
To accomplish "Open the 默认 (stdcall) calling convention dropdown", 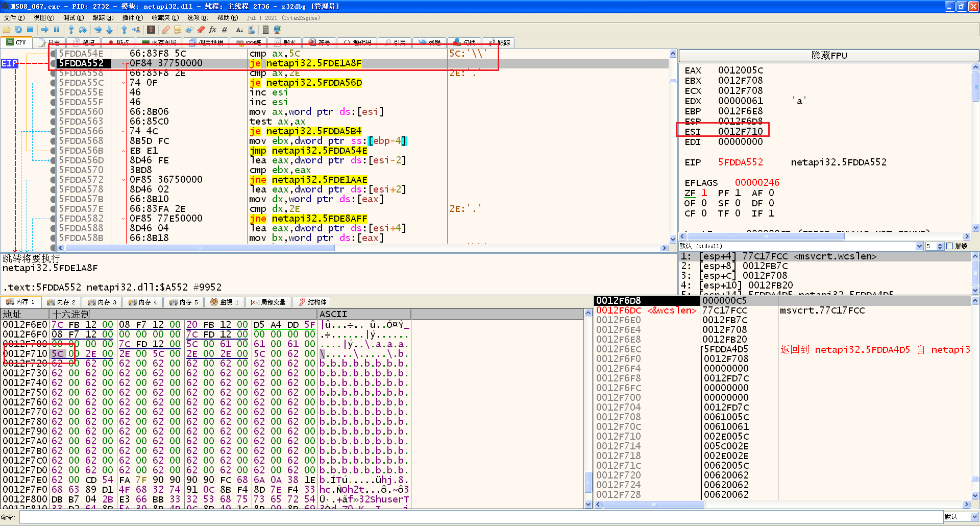I will point(801,246).
